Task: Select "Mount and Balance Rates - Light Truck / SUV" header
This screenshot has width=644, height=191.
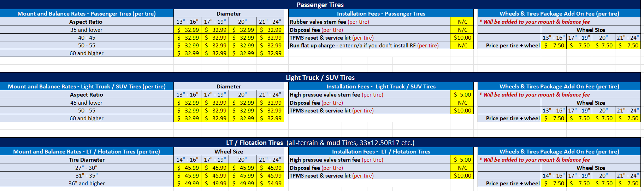Action: coord(87,86)
